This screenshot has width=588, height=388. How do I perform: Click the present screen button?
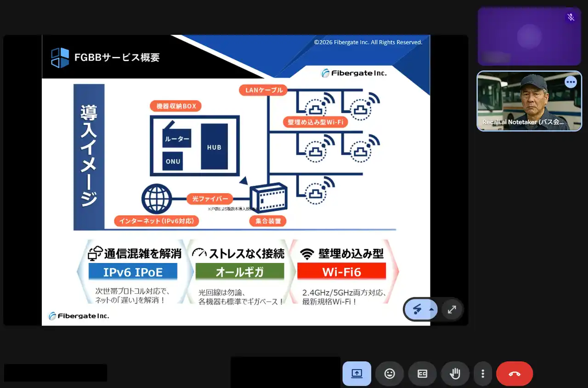356,374
